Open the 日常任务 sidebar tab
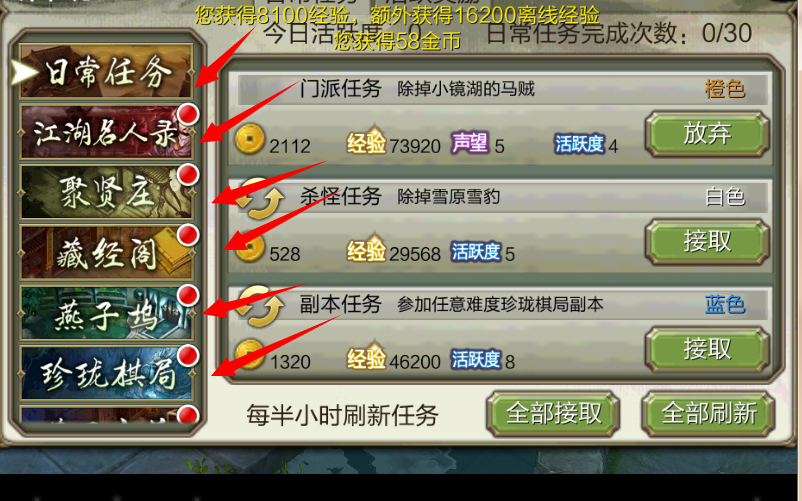 click(106, 71)
